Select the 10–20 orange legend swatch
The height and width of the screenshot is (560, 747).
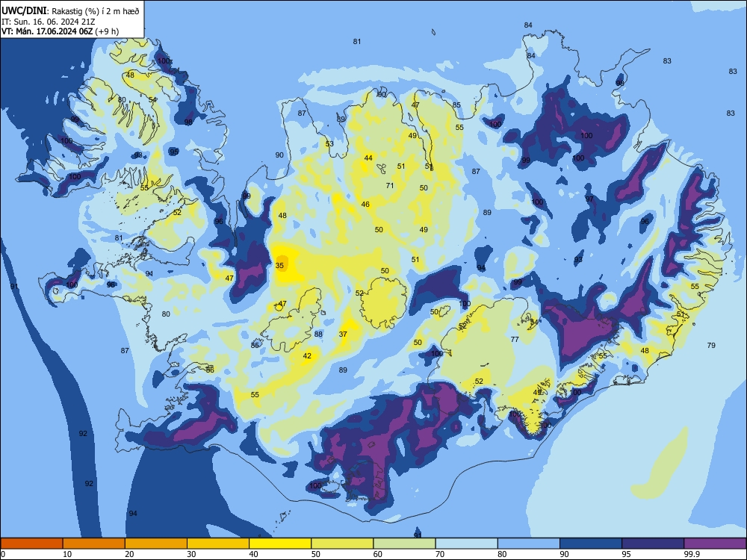click(94, 544)
